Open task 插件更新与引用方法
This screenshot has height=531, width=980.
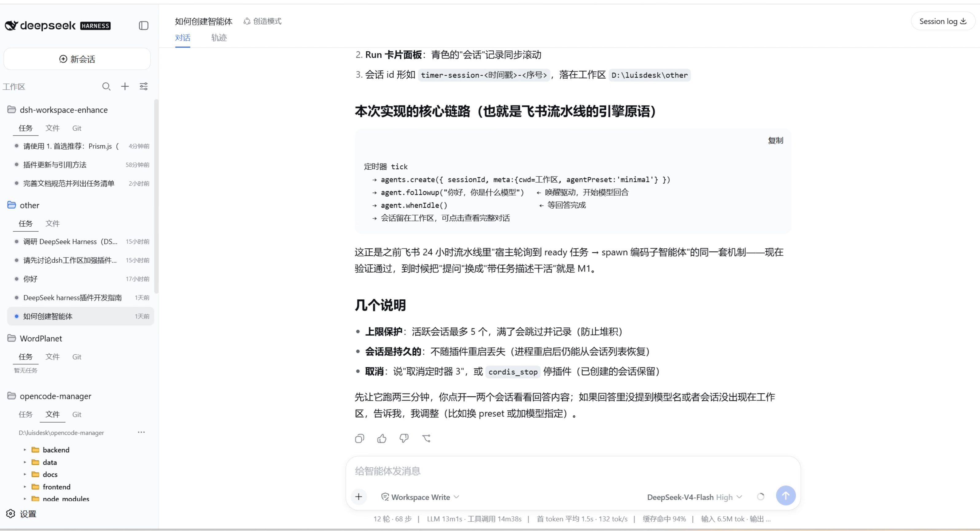[x=81, y=164]
